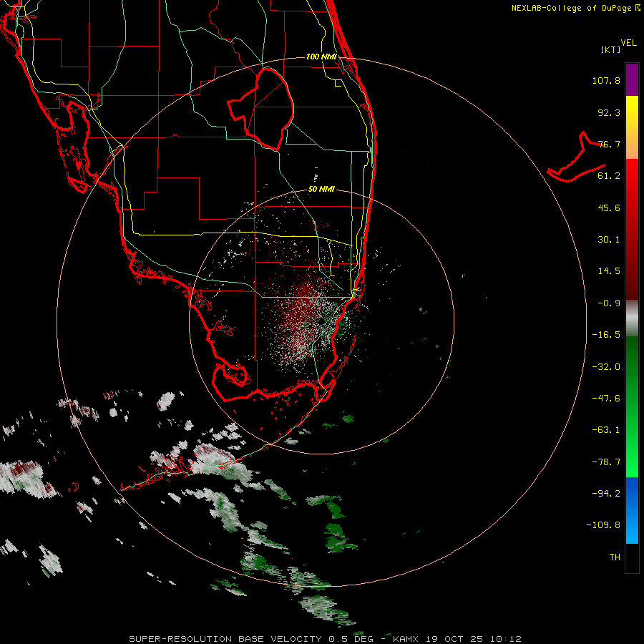Click the -32.0 velocity scale value
The height and width of the screenshot is (644, 644).
[606, 367]
